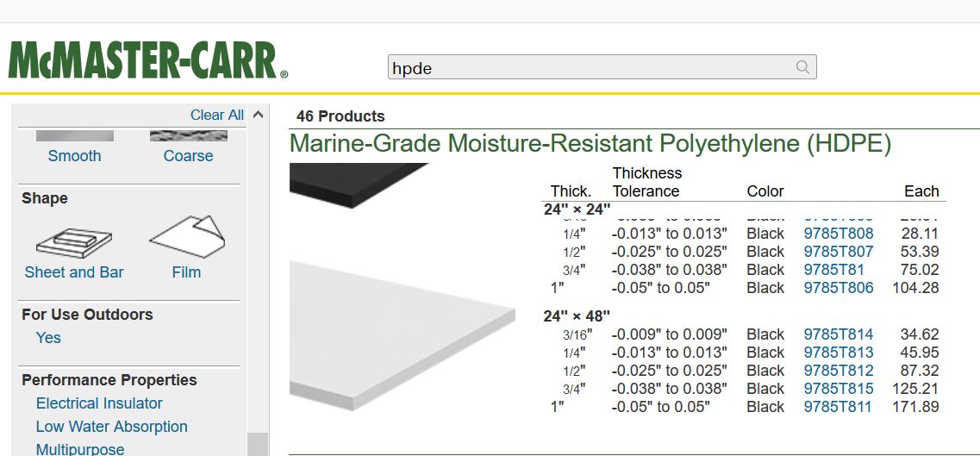Open part number 9785T808
The width and height of the screenshot is (980, 456).
(838, 234)
